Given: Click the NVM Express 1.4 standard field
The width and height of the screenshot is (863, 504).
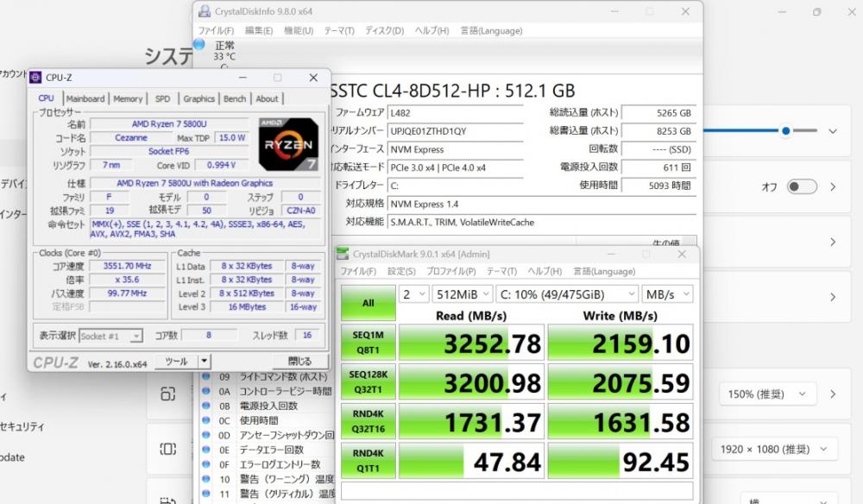Looking at the screenshot, I should pyautogui.click(x=542, y=205).
